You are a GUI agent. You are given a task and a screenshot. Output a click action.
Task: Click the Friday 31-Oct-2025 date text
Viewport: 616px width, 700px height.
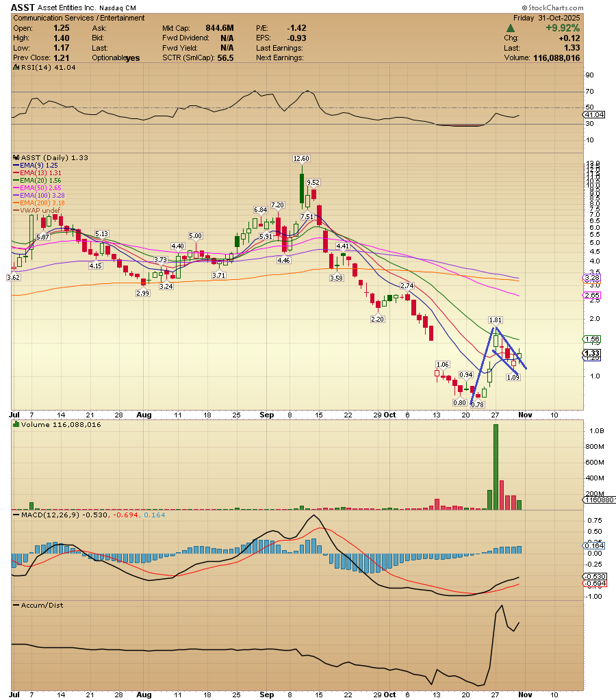point(546,18)
